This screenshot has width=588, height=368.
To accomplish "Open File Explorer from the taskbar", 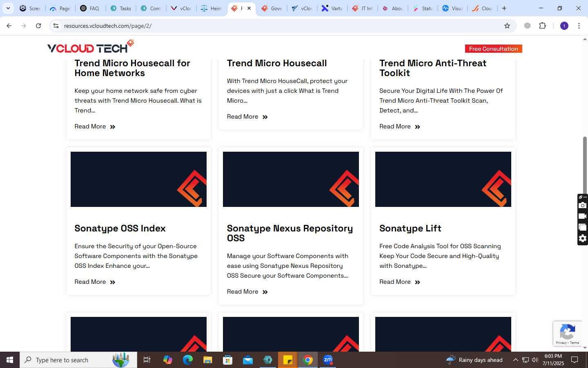I will tap(208, 360).
